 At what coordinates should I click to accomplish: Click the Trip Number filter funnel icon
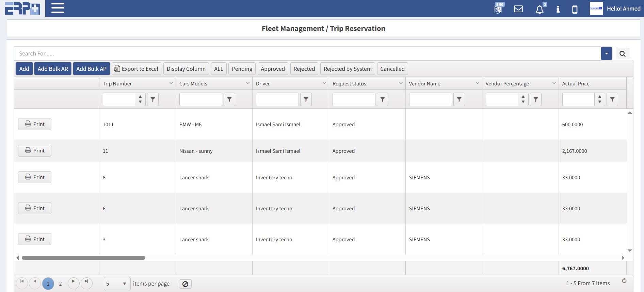(153, 99)
